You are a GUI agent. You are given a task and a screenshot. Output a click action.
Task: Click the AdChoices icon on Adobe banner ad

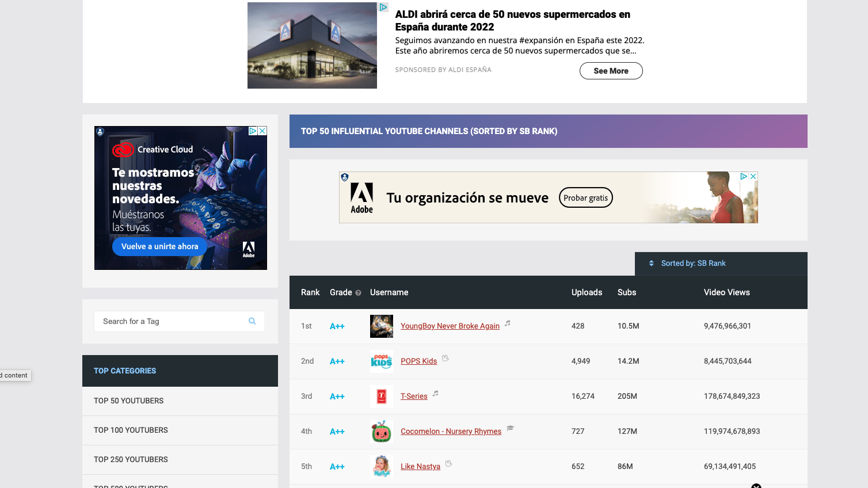[744, 176]
